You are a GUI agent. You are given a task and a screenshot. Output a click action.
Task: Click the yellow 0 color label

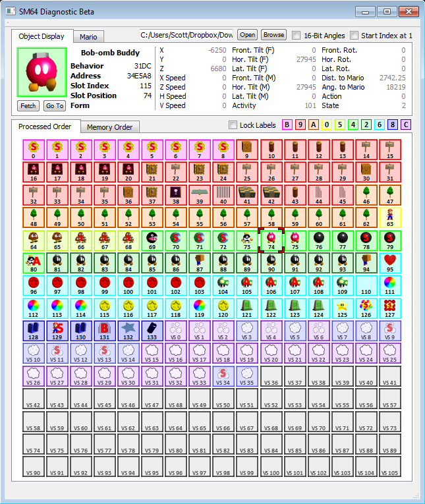(327, 125)
